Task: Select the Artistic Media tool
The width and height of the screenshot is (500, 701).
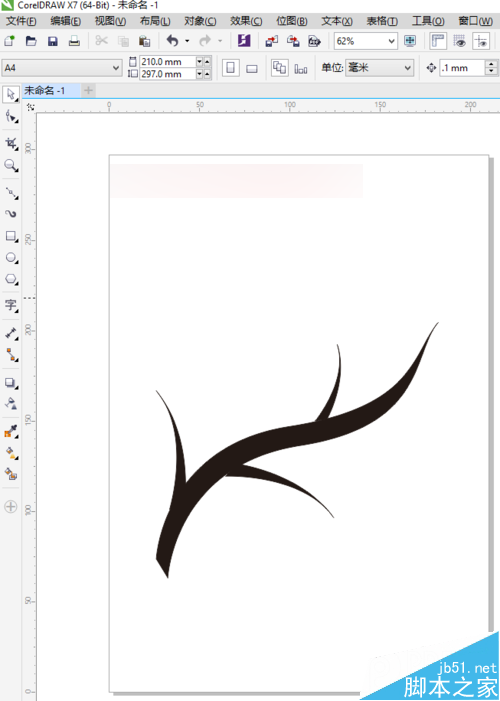Action: [x=11, y=214]
